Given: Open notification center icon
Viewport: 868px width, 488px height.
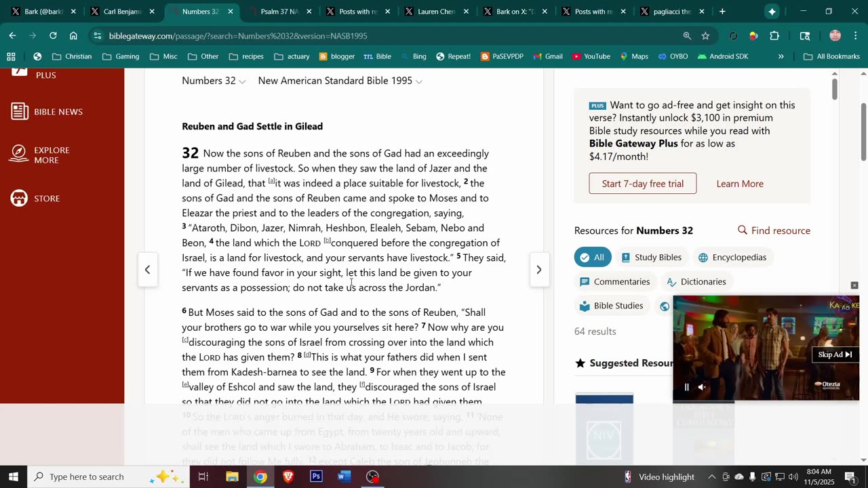Looking at the screenshot, I should pyautogui.click(x=850, y=476).
